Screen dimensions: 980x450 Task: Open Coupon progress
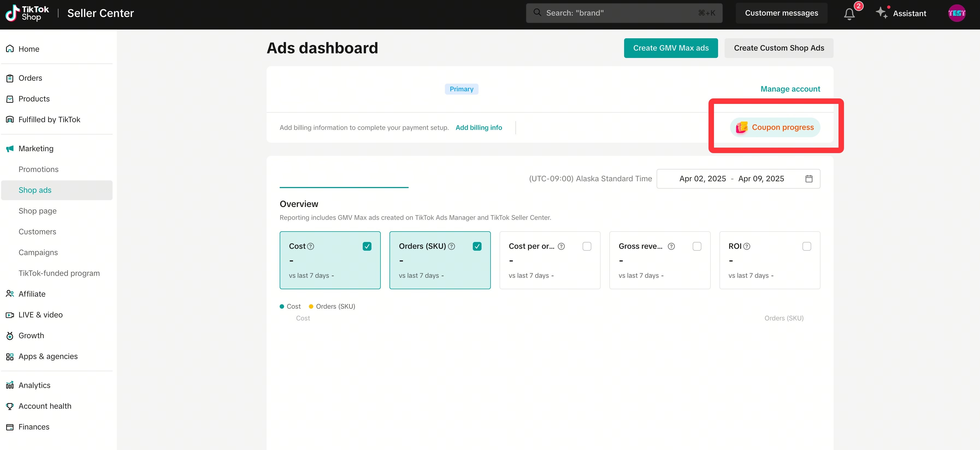coord(775,127)
